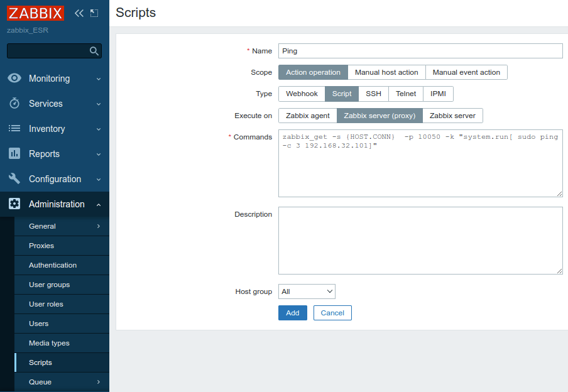
Task: Choose Telnet type
Action: (x=406, y=94)
